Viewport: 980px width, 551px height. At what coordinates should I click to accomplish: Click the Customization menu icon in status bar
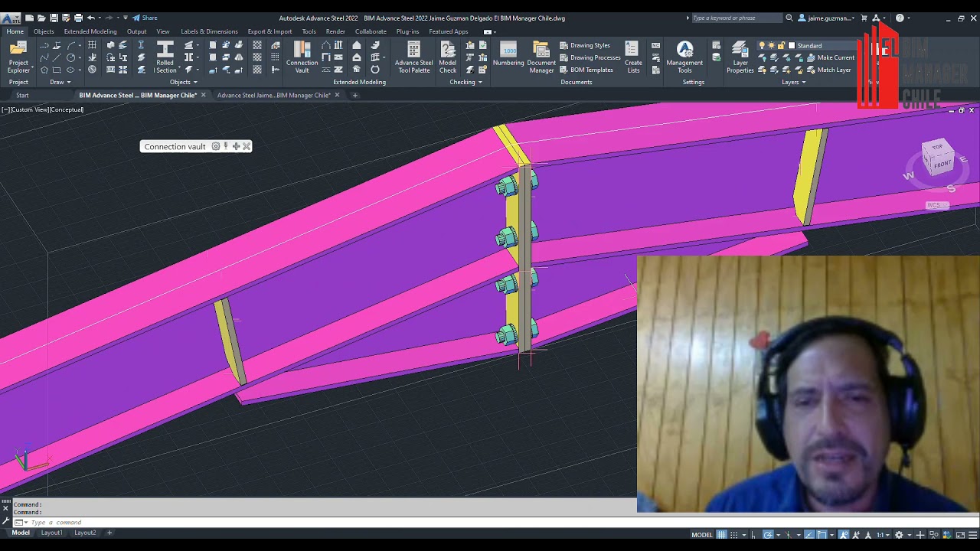[x=972, y=535]
